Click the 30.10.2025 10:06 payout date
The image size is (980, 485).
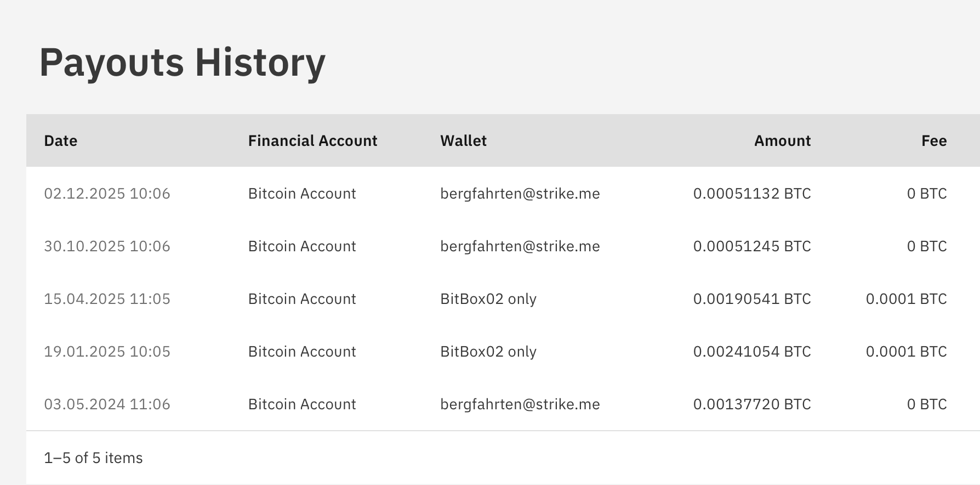[107, 246]
